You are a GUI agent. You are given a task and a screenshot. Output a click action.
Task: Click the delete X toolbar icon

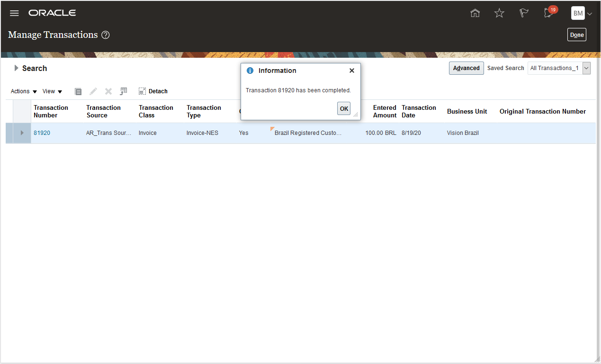point(108,91)
